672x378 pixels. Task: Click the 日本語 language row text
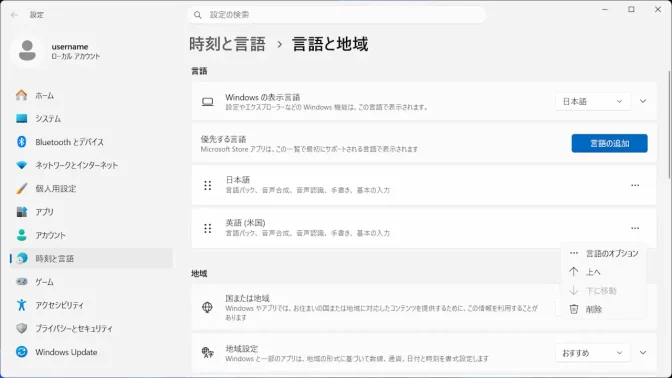[238, 180]
